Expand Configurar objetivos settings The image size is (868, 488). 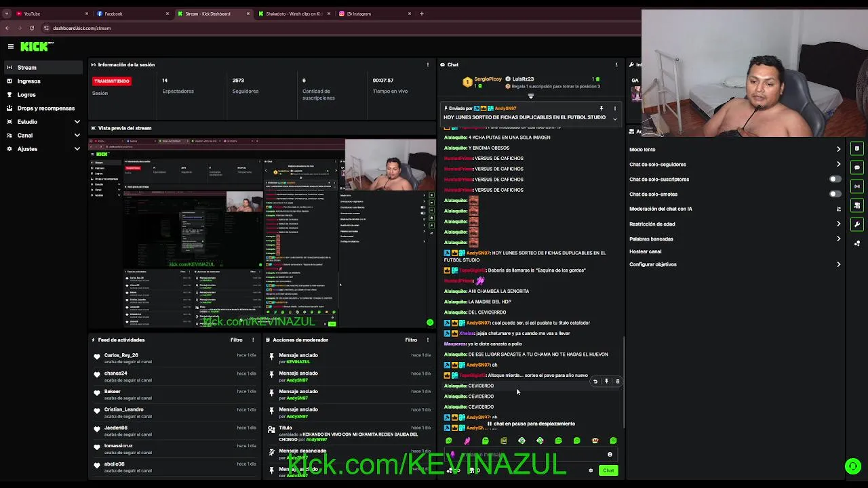pyautogui.click(x=838, y=264)
